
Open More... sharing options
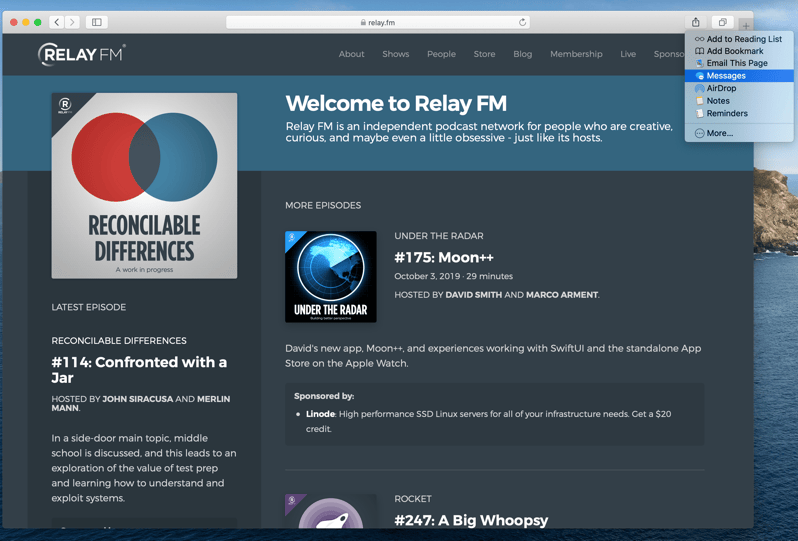tap(739, 133)
